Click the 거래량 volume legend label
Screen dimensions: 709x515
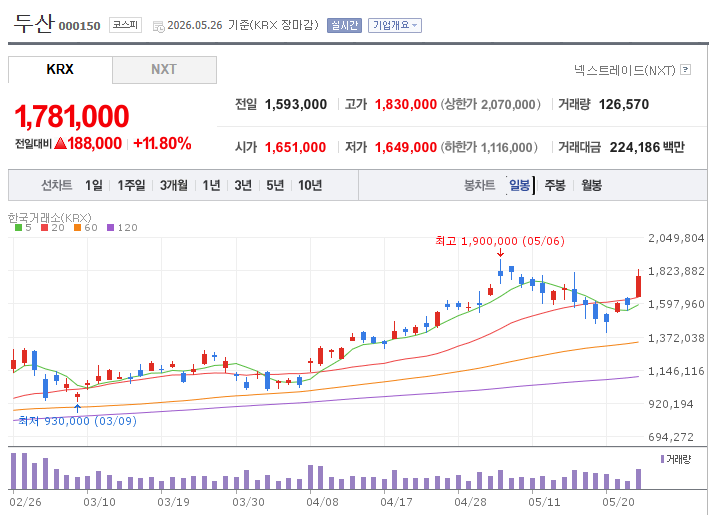point(678,459)
